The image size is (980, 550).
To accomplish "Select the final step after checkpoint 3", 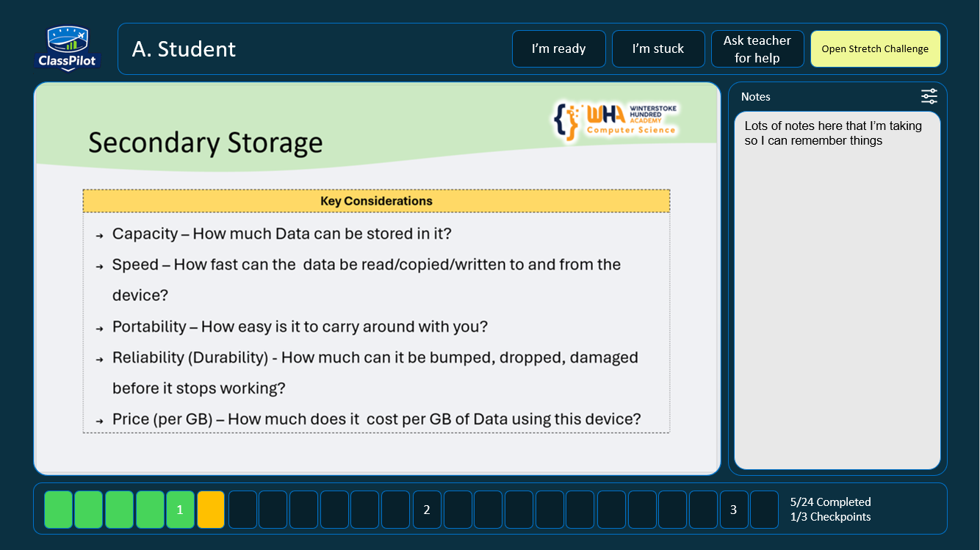I will (764, 510).
